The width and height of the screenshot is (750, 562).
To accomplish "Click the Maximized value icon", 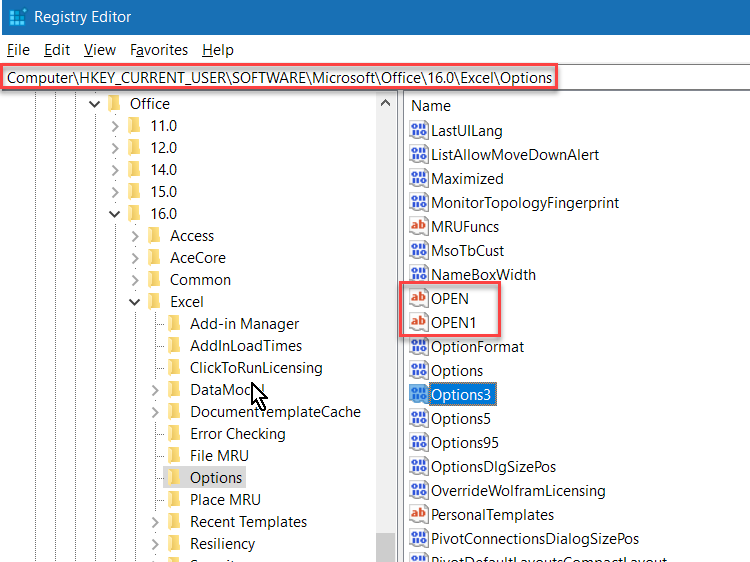I will coord(419,178).
